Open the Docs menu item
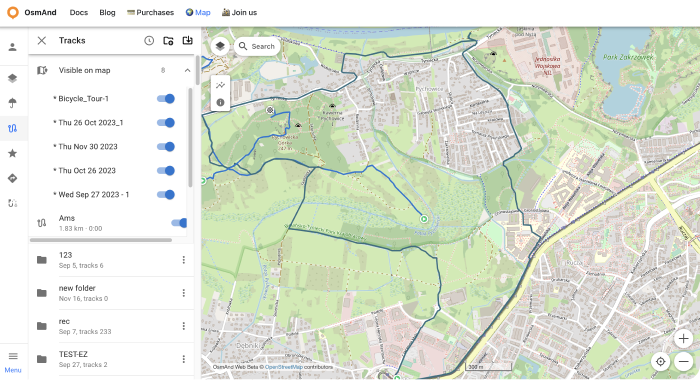The width and height of the screenshot is (700, 380). pyautogui.click(x=79, y=13)
